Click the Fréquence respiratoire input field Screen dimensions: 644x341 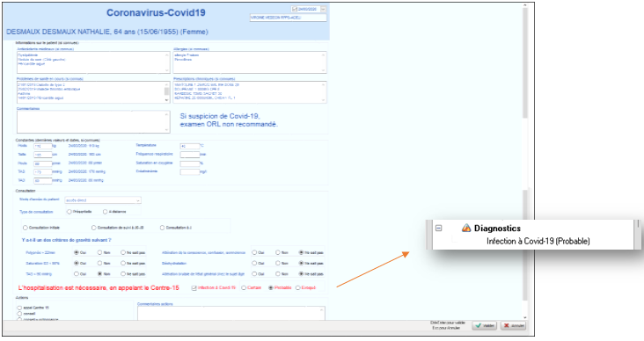(x=190, y=155)
